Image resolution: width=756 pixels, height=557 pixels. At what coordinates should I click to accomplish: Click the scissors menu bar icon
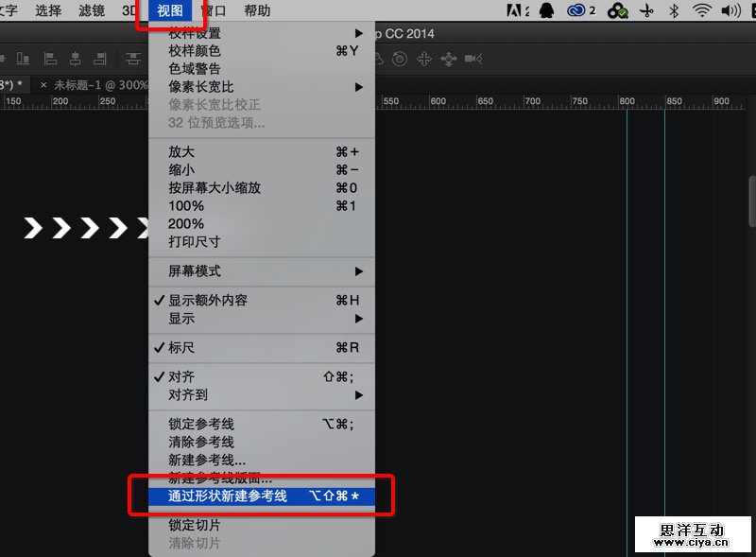pyautogui.click(x=646, y=11)
